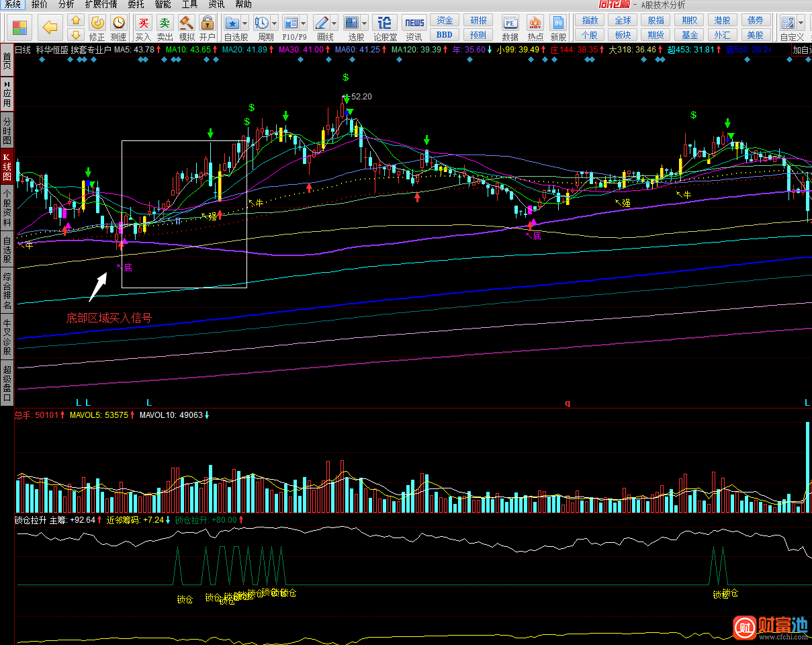Screen dimensions: 812x645
Task: Expand 自定义 dropdown arrow
Action: [801, 23]
